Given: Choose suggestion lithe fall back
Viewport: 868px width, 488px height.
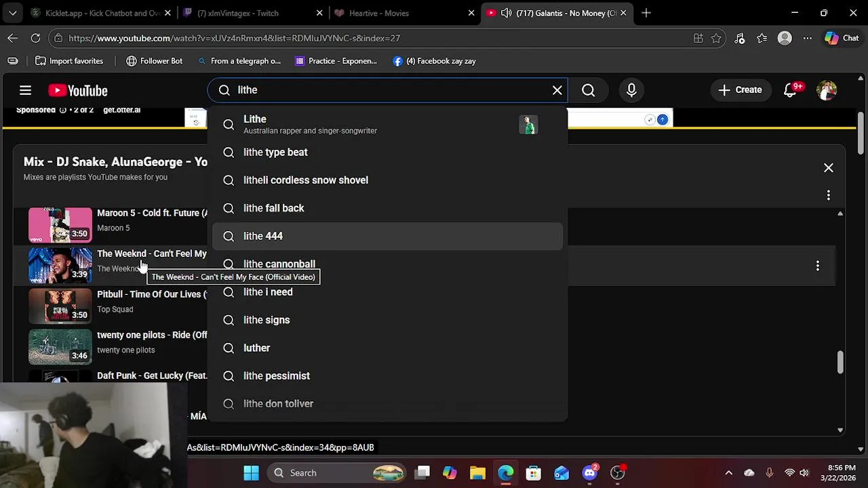Looking at the screenshot, I should pyautogui.click(x=388, y=208).
